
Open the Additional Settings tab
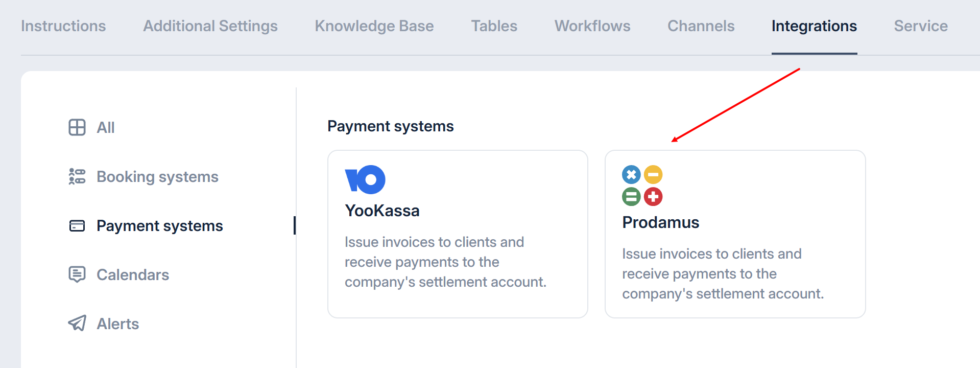coord(210,26)
